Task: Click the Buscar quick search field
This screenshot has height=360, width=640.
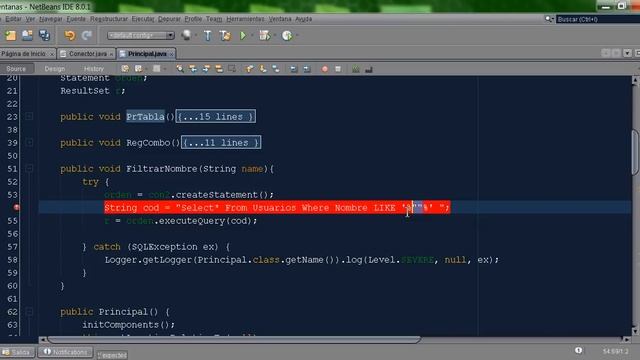Action: pos(598,19)
